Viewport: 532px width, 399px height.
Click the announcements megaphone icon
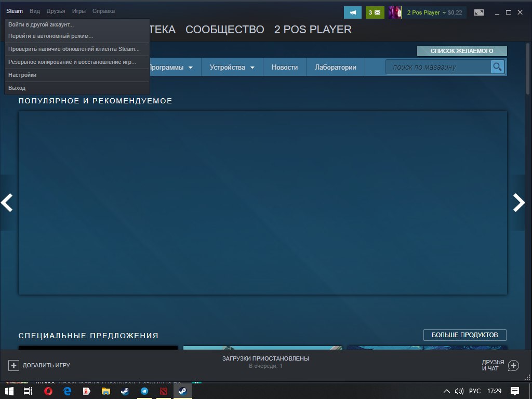click(x=353, y=12)
